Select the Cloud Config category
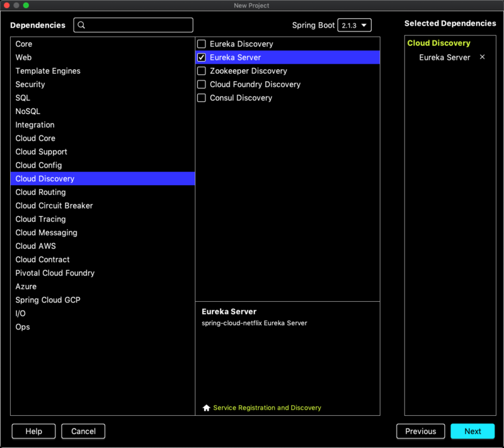 click(x=38, y=165)
